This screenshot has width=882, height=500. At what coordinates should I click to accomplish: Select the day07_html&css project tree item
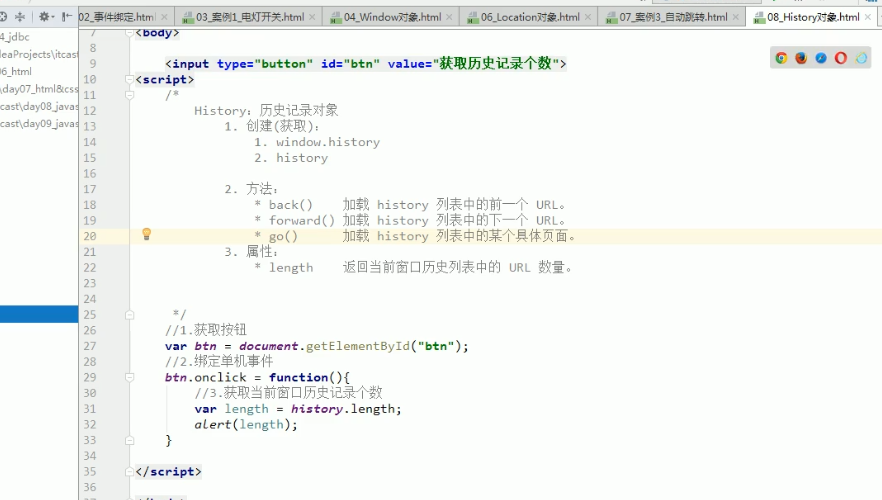[39, 89]
